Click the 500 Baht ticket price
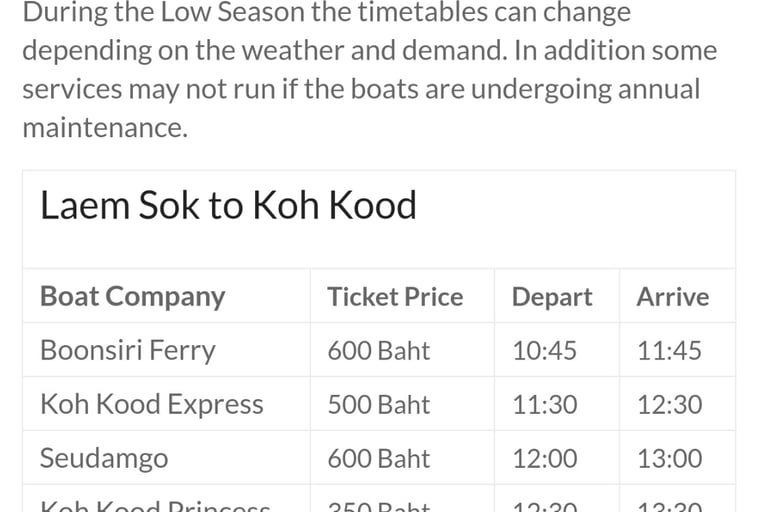Image resolution: width=768 pixels, height=512 pixels. click(x=378, y=405)
